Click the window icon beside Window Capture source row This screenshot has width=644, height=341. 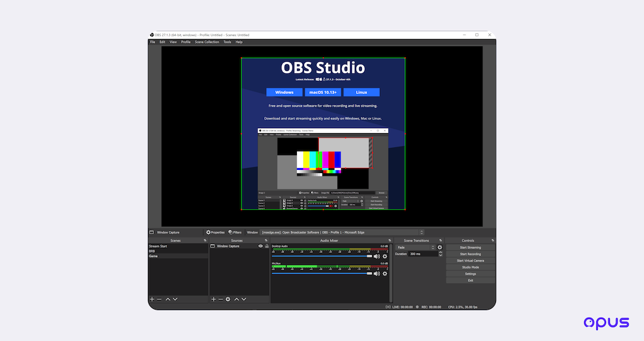tap(213, 246)
